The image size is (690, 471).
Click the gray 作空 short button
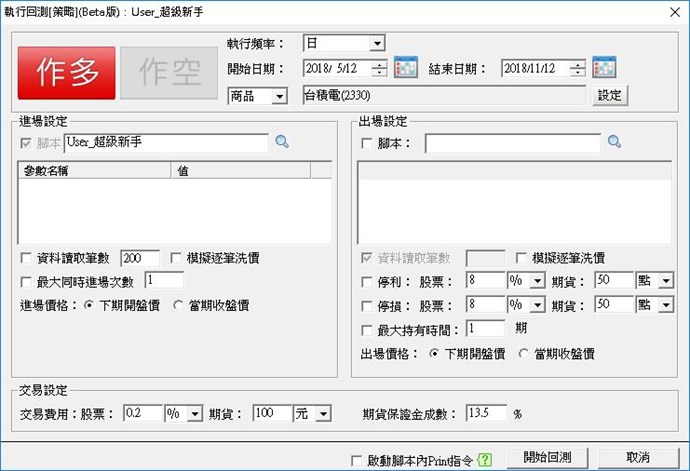[x=169, y=73]
